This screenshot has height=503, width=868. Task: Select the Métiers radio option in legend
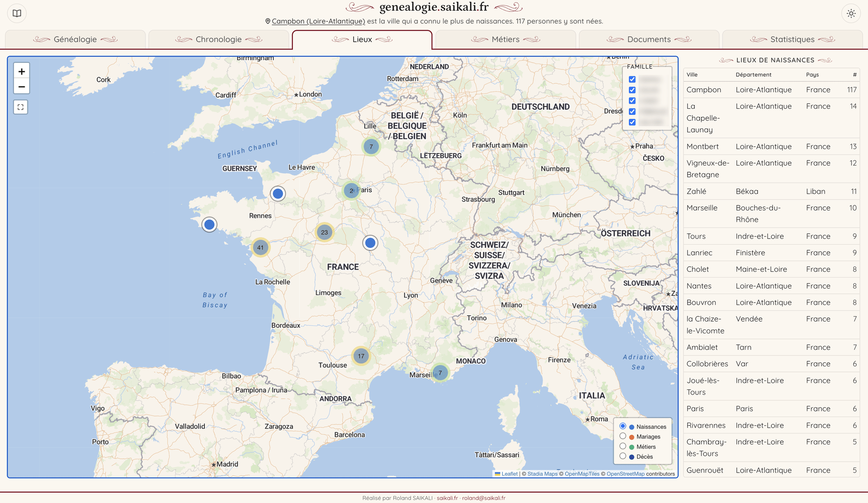click(x=623, y=446)
